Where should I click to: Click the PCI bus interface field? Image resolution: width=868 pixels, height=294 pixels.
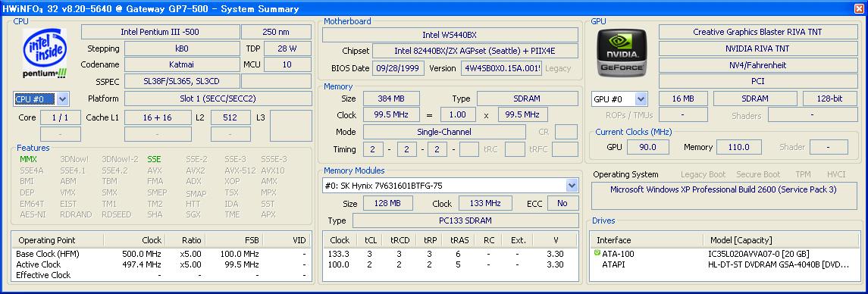pyautogui.click(x=758, y=81)
